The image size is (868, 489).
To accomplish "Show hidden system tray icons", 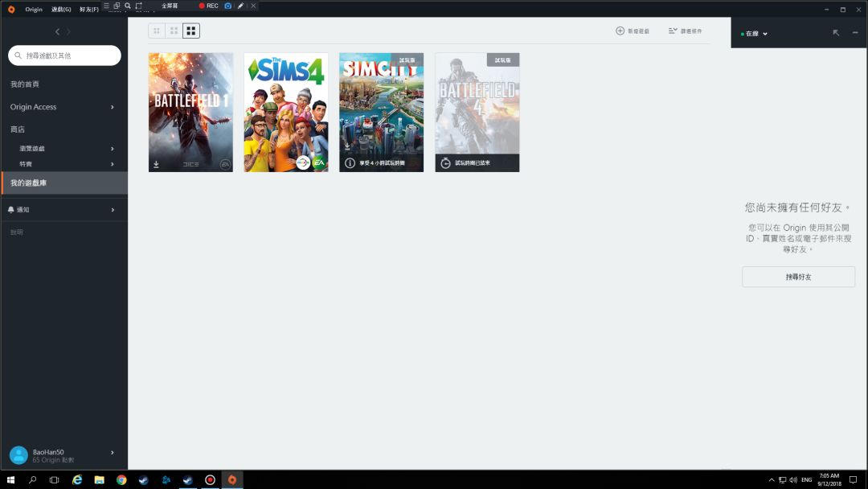I will tap(771, 479).
